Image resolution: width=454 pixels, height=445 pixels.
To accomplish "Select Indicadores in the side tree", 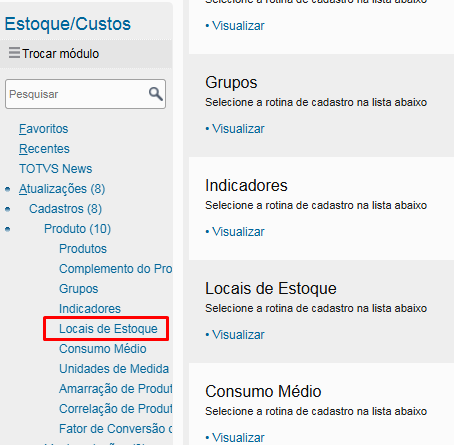I will (90, 309).
